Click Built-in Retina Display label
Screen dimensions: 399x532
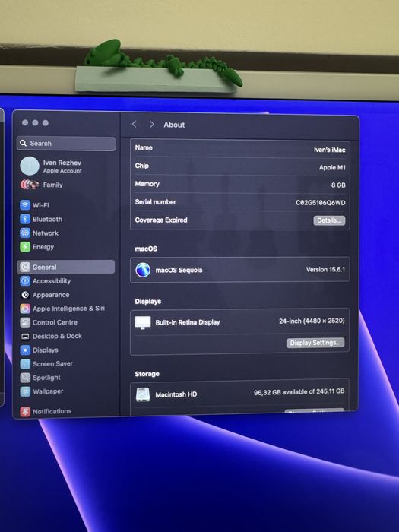(x=188, y=322)
